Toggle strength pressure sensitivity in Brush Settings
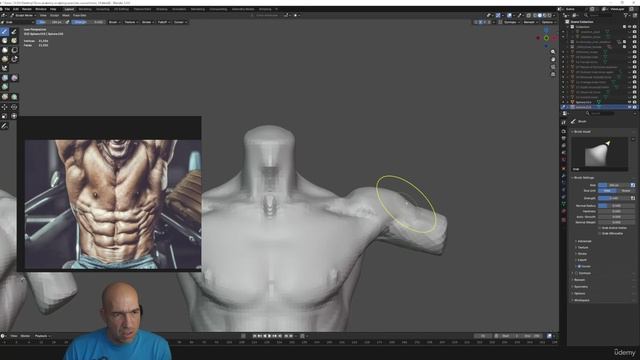640x360 pixels. [633, 198]
